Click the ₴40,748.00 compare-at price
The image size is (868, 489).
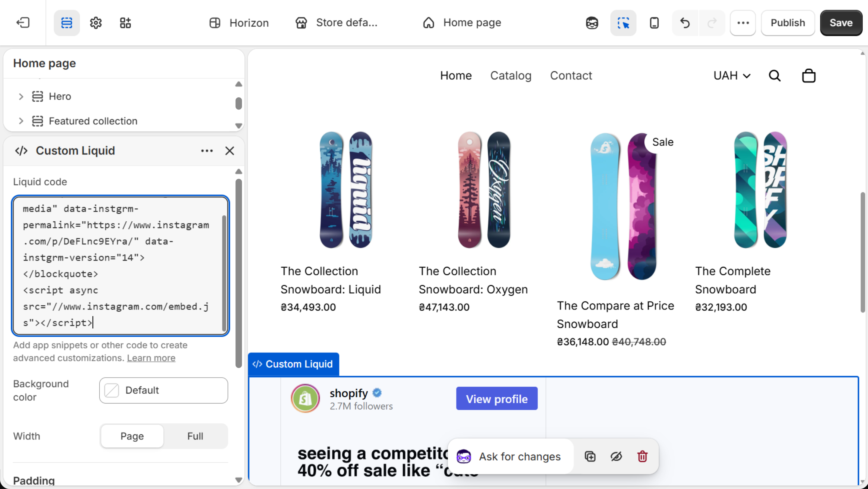(x=639, y=342)
